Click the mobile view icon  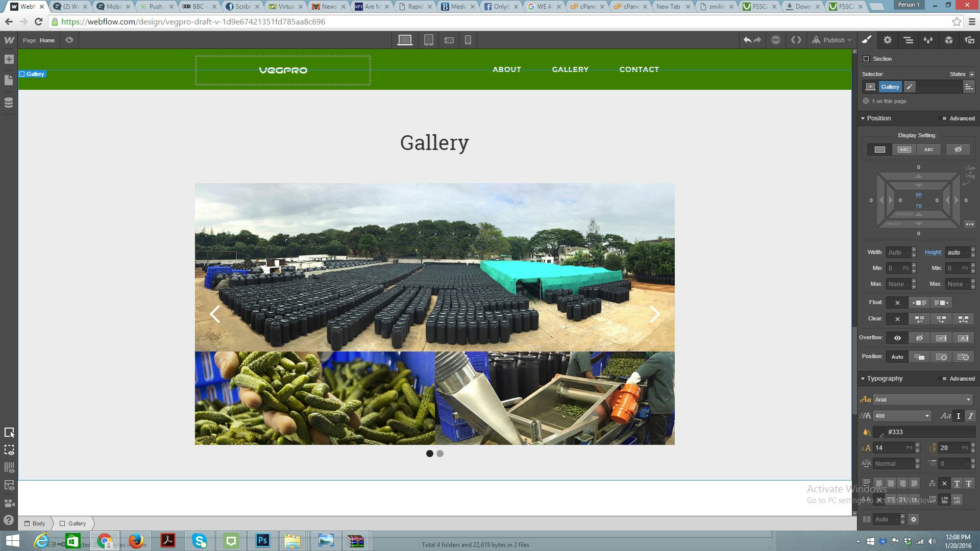coord(469,40)
